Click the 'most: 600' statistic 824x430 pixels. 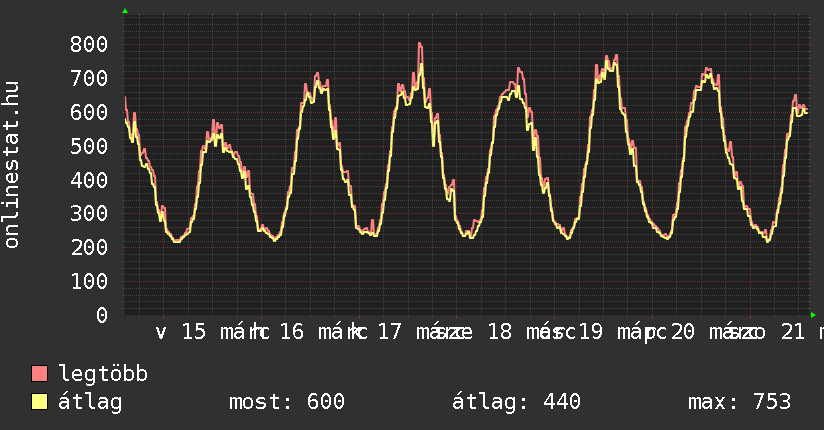(287, 402)
